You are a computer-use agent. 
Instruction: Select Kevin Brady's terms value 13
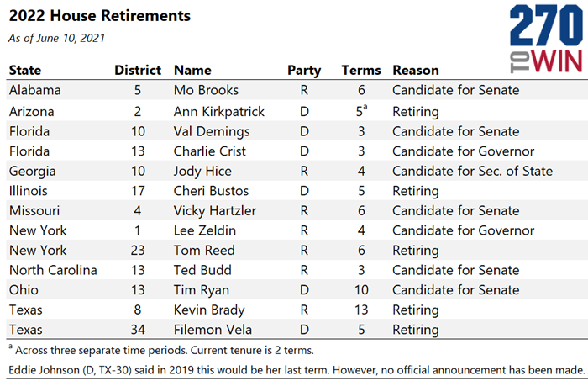[x=361, y=310]
